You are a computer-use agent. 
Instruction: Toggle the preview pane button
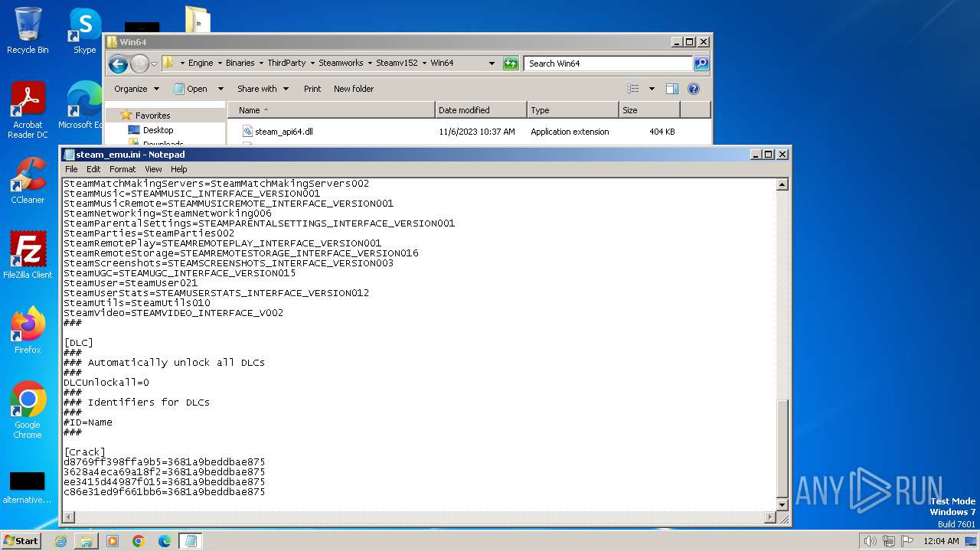[671, 89]
